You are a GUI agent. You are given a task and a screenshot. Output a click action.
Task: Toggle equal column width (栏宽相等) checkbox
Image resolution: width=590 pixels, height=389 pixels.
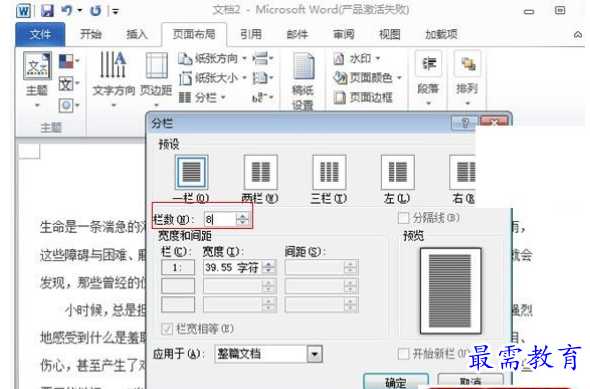(x=166, y=329)
